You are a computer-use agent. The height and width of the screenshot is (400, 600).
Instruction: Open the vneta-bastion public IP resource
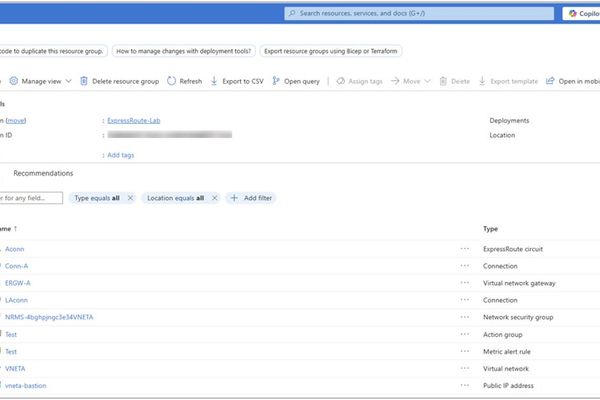point(26,385)
